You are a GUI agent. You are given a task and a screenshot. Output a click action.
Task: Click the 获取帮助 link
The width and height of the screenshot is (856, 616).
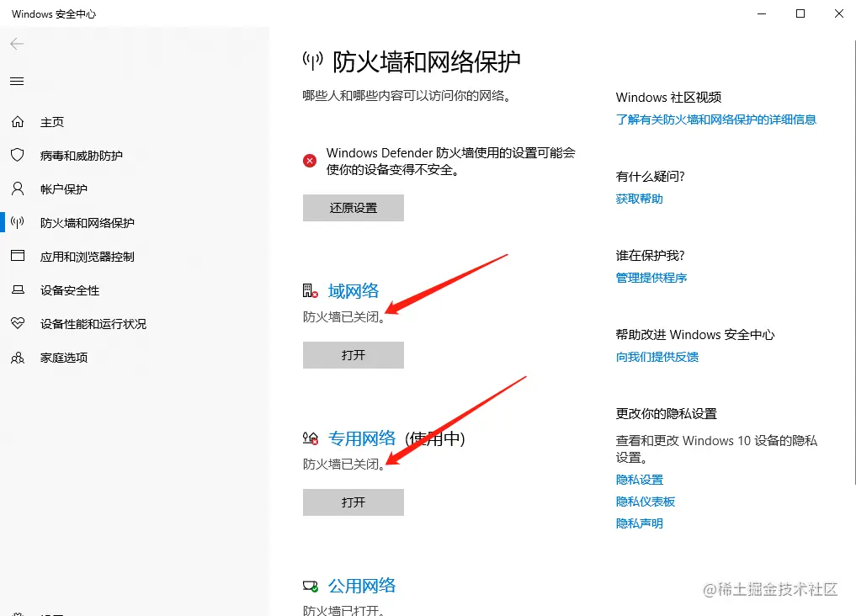pos(640,199)
